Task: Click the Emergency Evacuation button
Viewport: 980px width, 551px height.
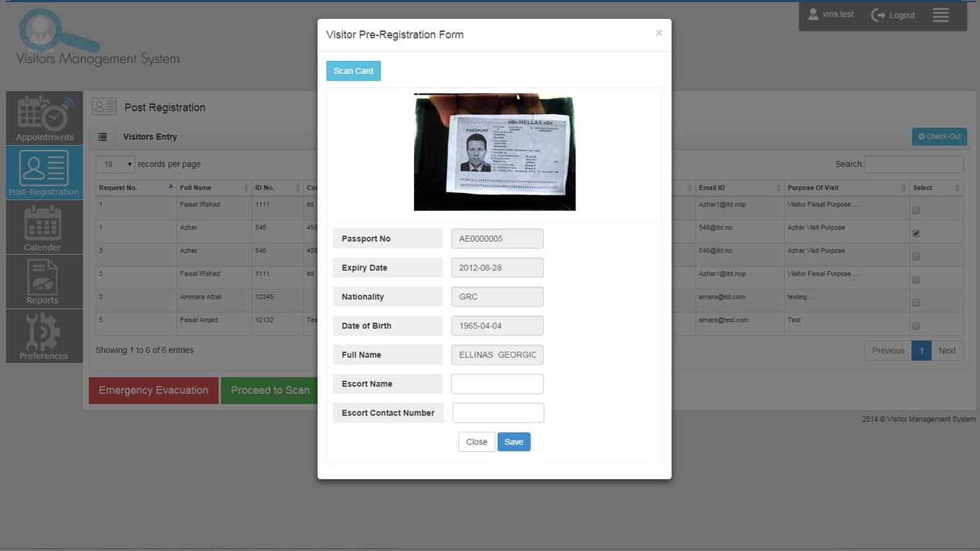Action: click(154, 390)
